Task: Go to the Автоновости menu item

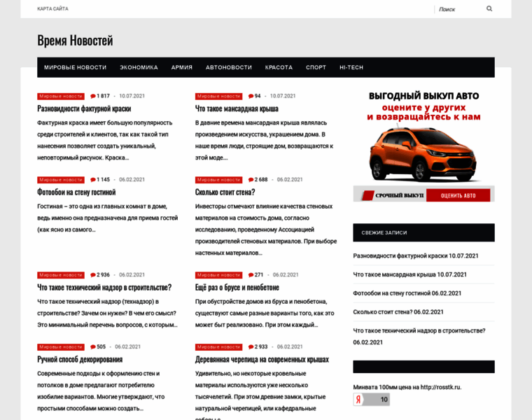Action: [x=228, y=67]
